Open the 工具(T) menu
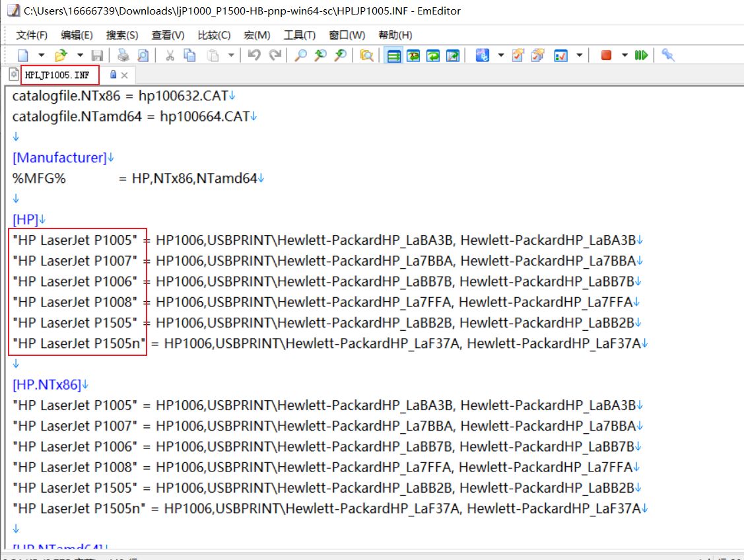The height and width of the screenshot is (560, 744). tap(299, 35)
